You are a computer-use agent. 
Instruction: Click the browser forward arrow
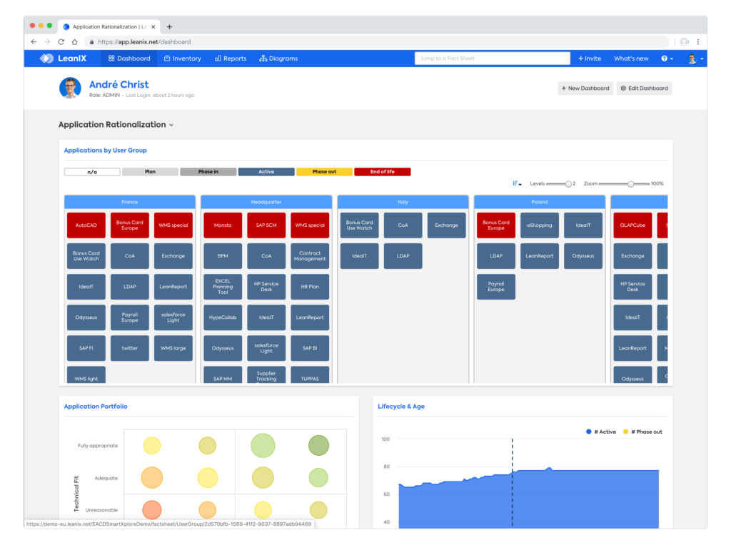[47, 42]
